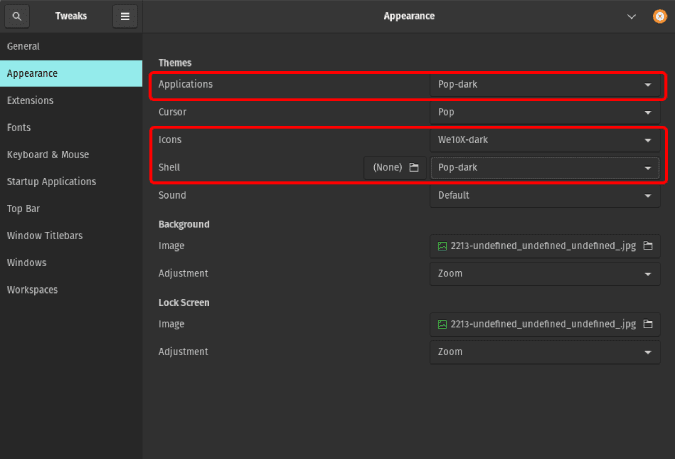675x459 pixels.
Task: Open the Cursor theme dropdown
Action: [545, 113]
